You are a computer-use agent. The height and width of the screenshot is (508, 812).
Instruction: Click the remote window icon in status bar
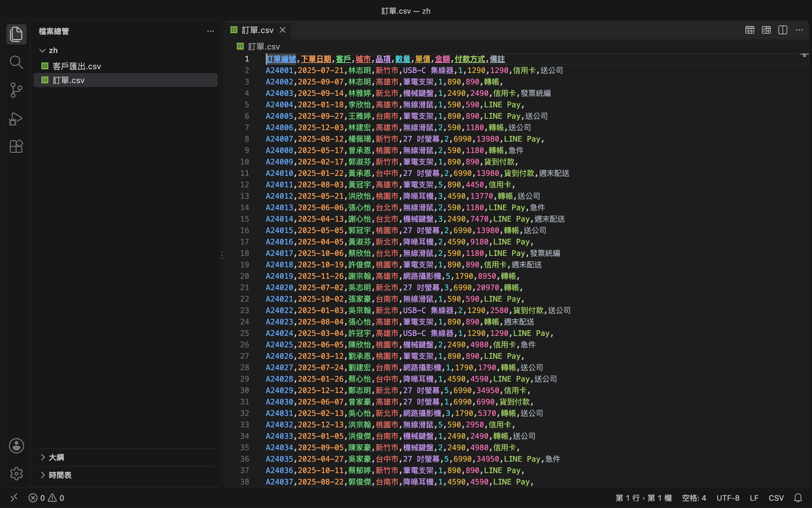point(14,498)
